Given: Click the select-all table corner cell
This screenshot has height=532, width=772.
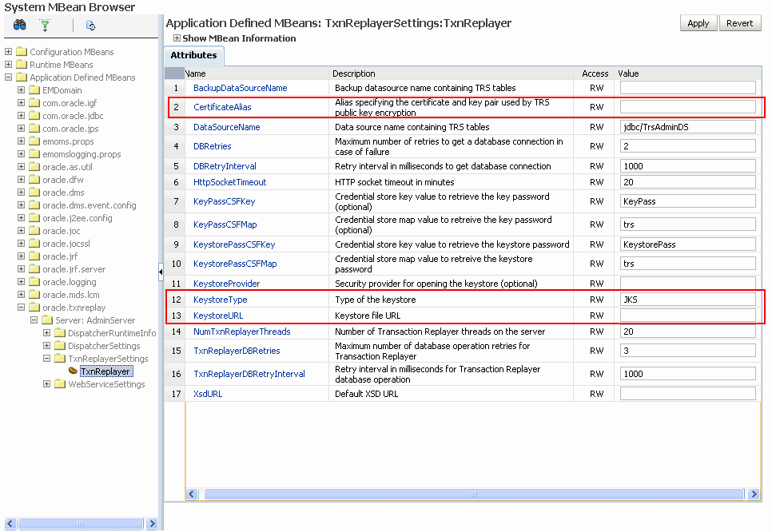Looking at the screenshot, I should coord(174,73).
